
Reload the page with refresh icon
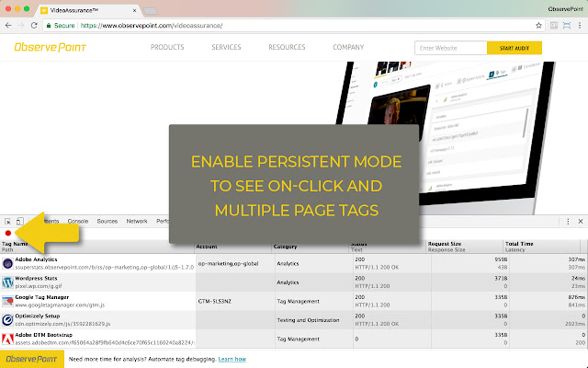(x=34, y=26)
